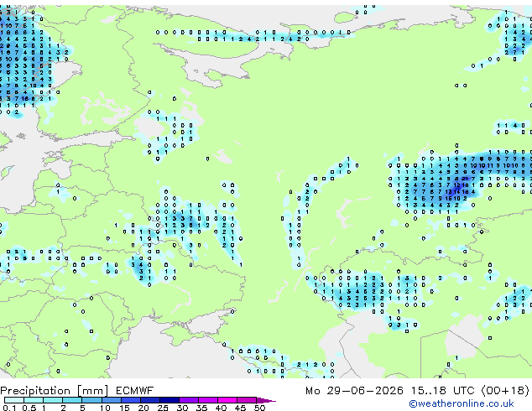Click the legend value '45'
Viewport: 532px width, 411px height.
coord(240,408)
